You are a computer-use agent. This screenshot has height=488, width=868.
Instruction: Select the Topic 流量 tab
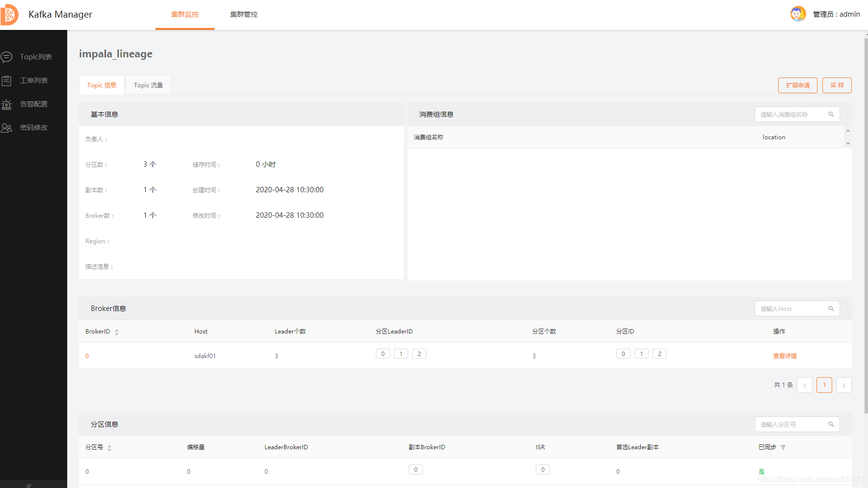click(148, 85)
